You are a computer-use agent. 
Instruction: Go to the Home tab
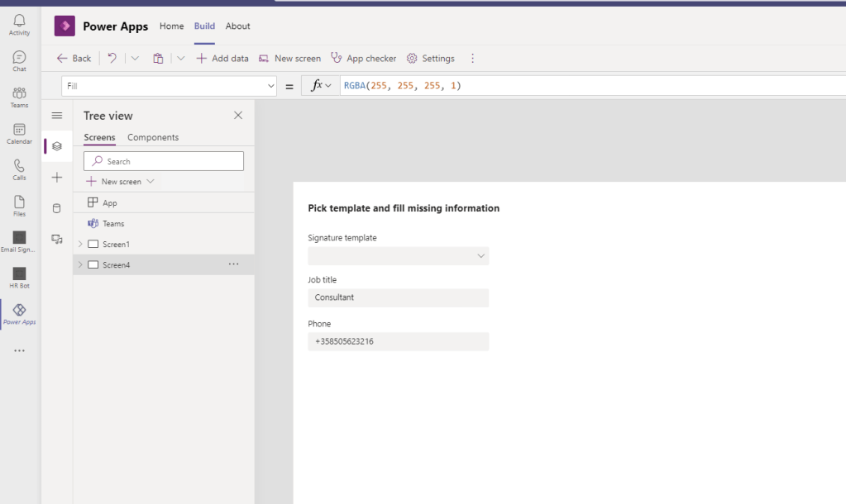pyautogui.click(x=171, y=26)
